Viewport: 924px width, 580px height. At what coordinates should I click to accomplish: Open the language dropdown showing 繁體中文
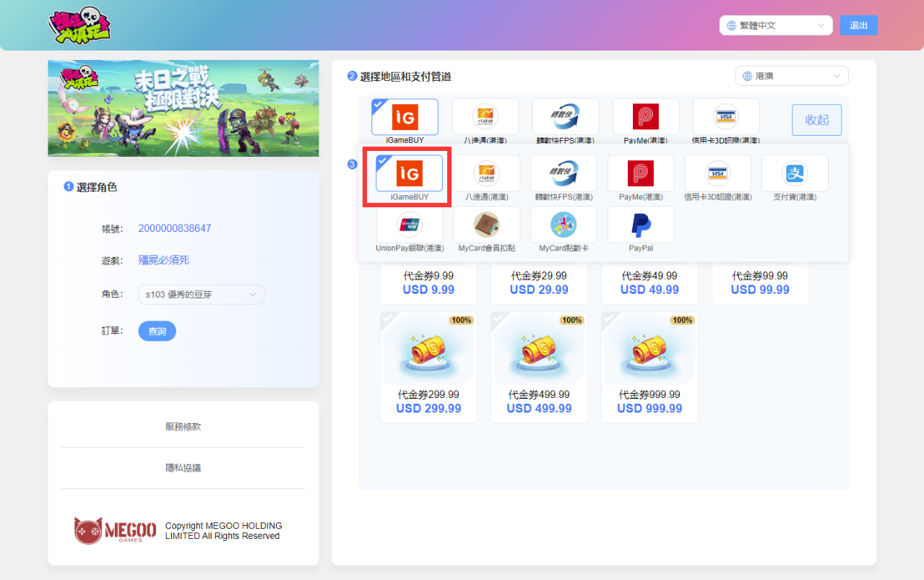pyautogui.click(x=776, y=25)
